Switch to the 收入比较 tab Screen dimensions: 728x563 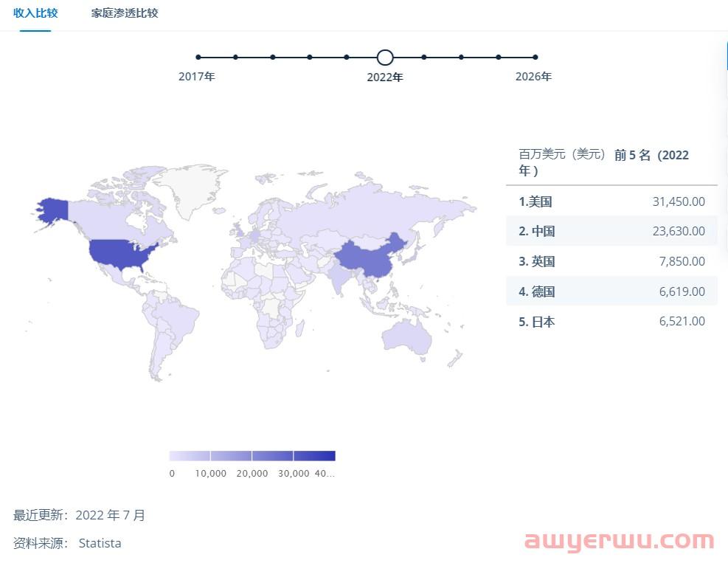(x=35, y=13)
